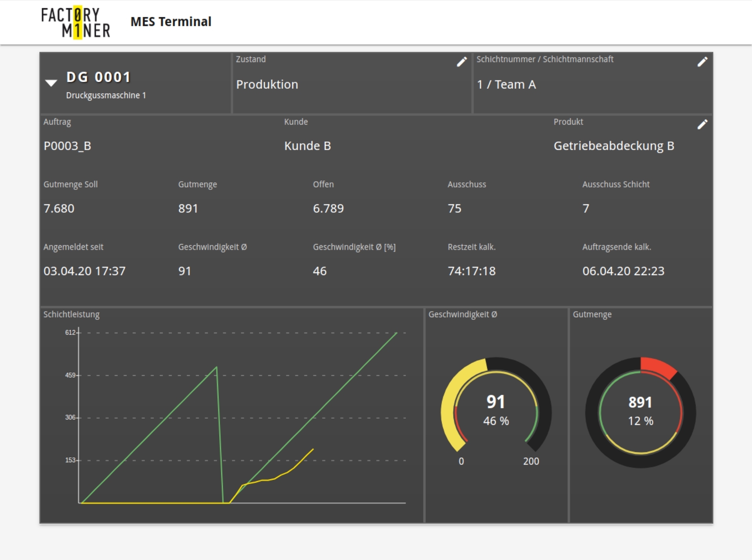Edit the Produkt order details
This screenshot has width=752, height=560.
tap(702, 124)
